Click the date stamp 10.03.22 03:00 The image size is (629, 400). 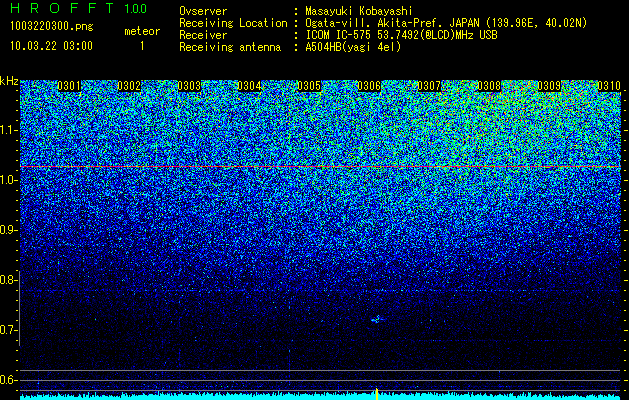51,46
